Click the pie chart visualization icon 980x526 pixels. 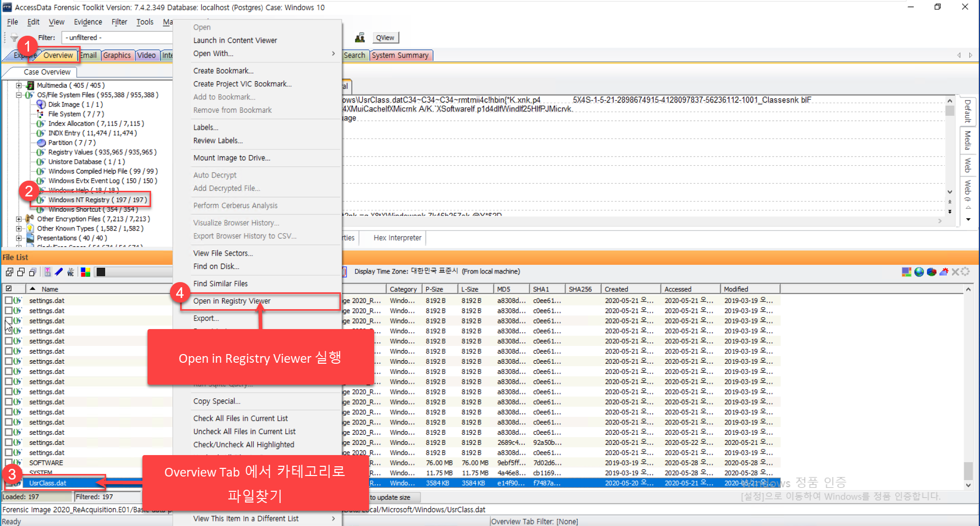[932, 272]
